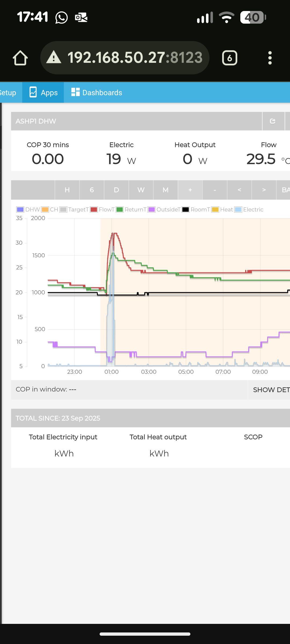
Task: Pan graph right with the > button
Action: pos(264,190)
